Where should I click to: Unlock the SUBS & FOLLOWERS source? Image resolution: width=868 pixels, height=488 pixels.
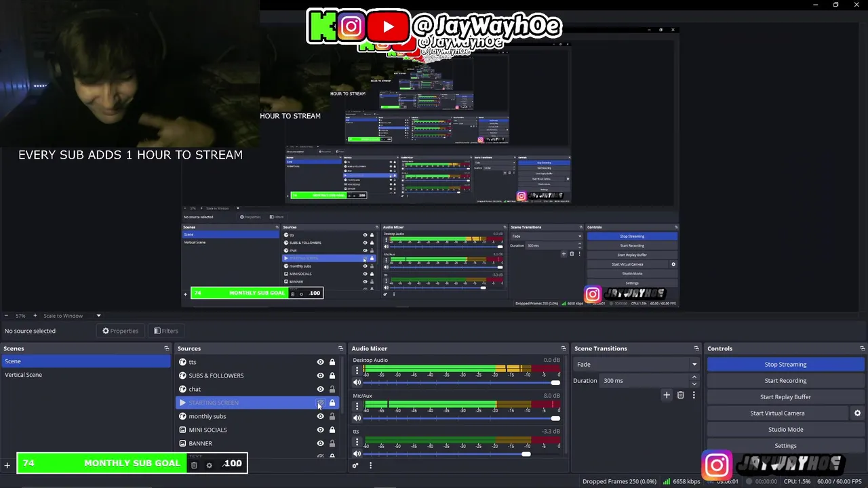click(332, 375)
